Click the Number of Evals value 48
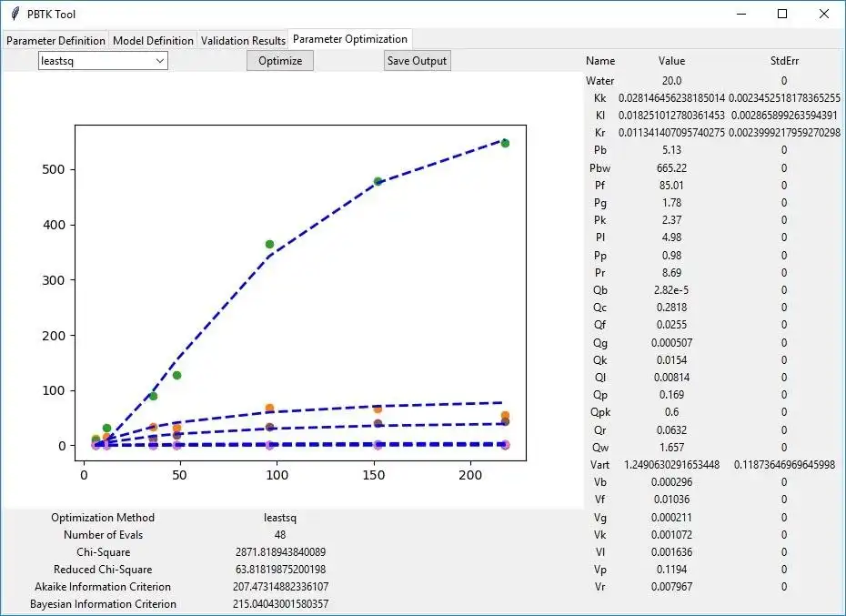Image resolution: width=846 pixels, height=616 pixels. (280, 535)
